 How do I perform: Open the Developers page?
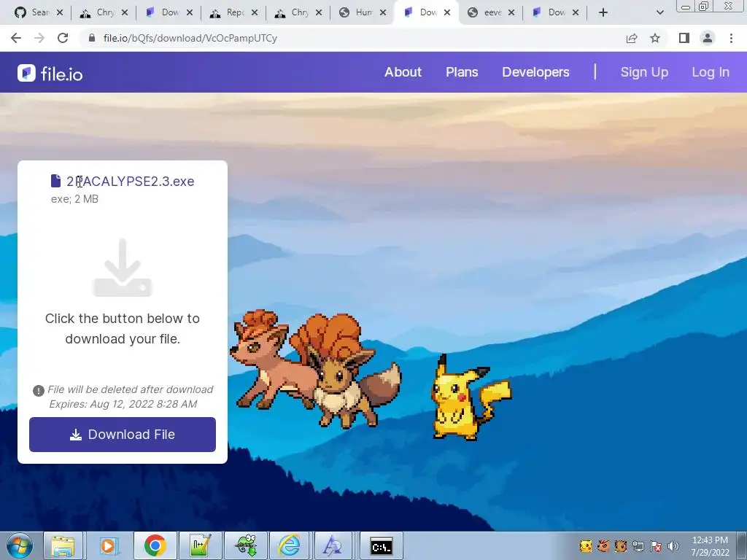pyautogui.click(x=535, y=72)
